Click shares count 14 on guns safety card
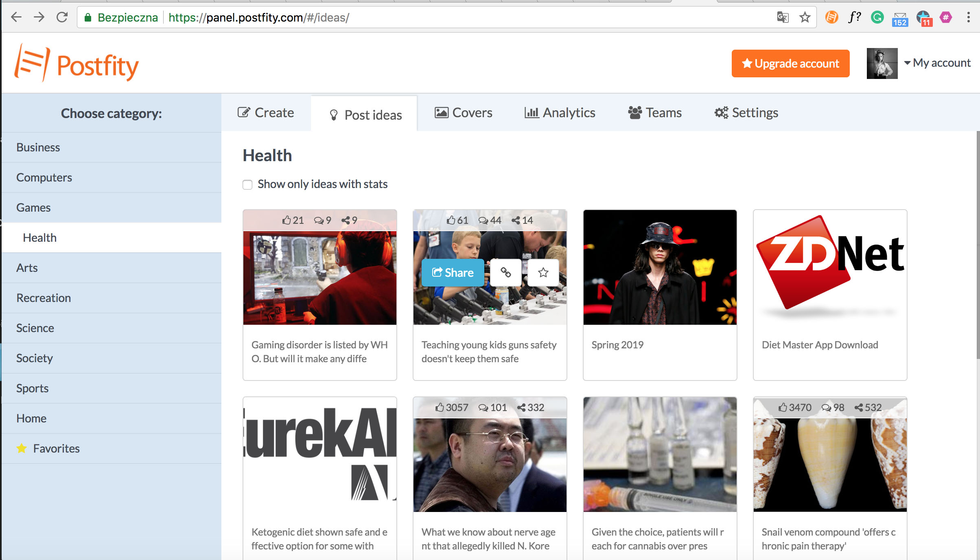980x560 pixels. pos(522,220)
